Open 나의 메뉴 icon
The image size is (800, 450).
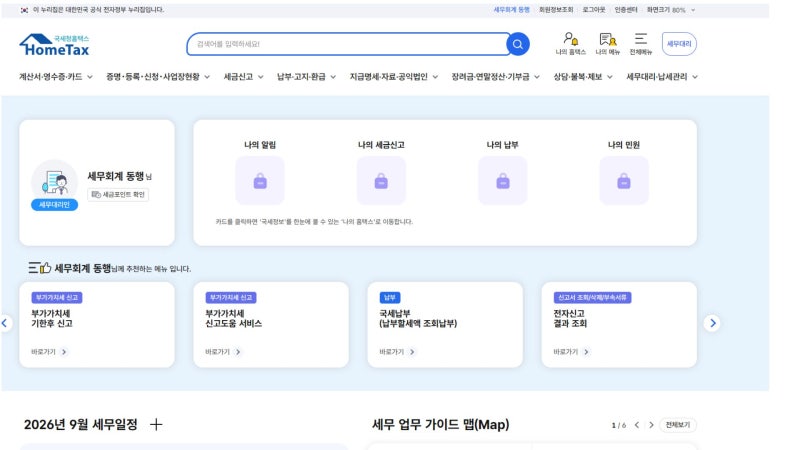point(608,44)
